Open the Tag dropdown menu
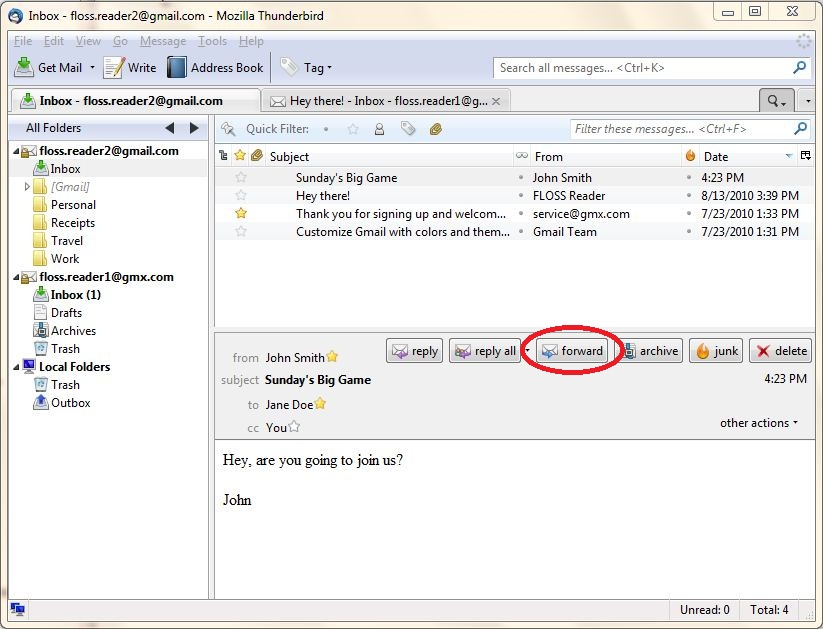Screen dimensions: 823x629 tap(307, 68)
